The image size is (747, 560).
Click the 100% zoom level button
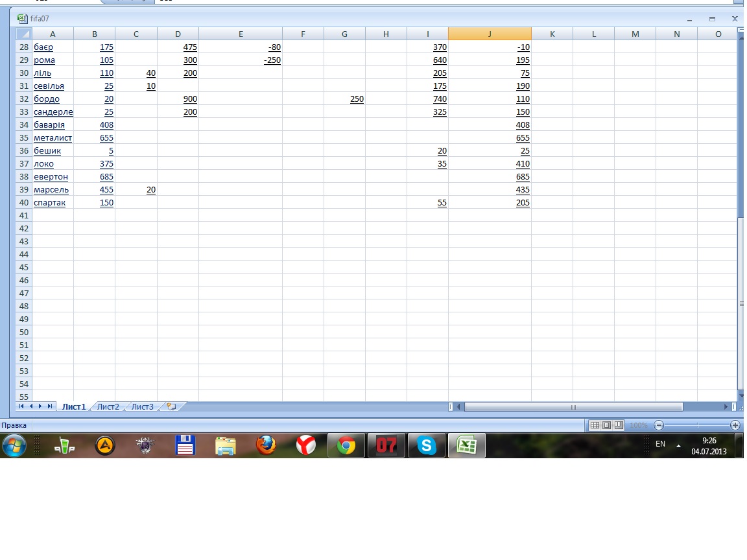(x=639, y=425)
